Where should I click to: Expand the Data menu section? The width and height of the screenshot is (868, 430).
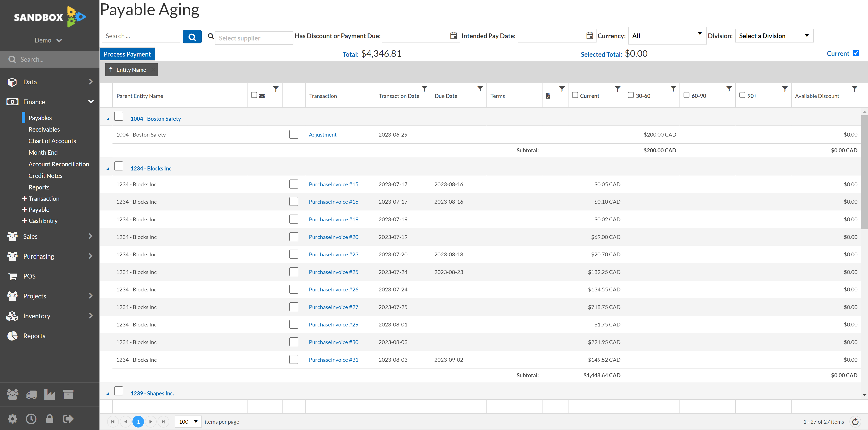click(x=50, y=82)
